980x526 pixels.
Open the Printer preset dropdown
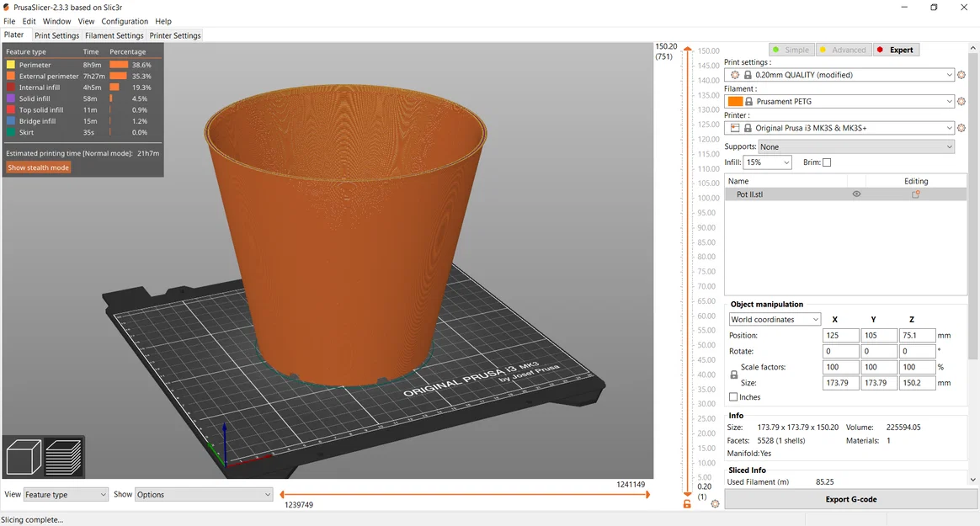pos(839,128)
